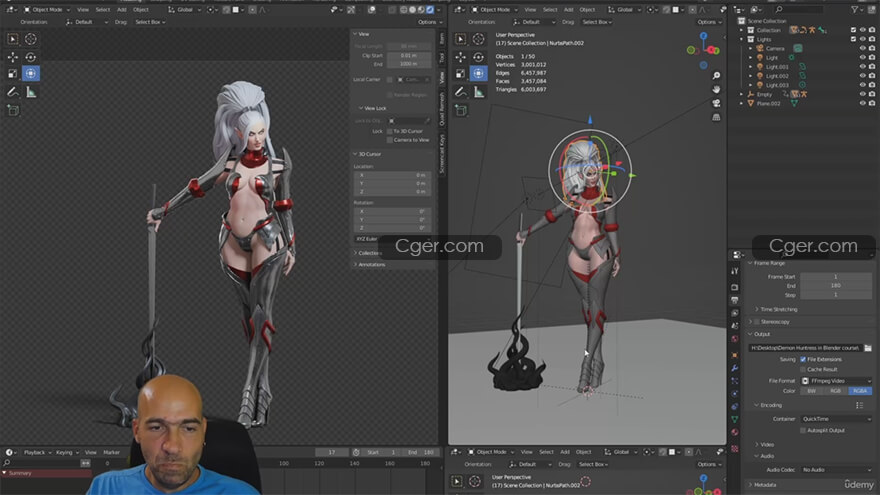Disable rendering of Light.003 camera icon
Screen dimensions: 880x495
click(872, 85)
